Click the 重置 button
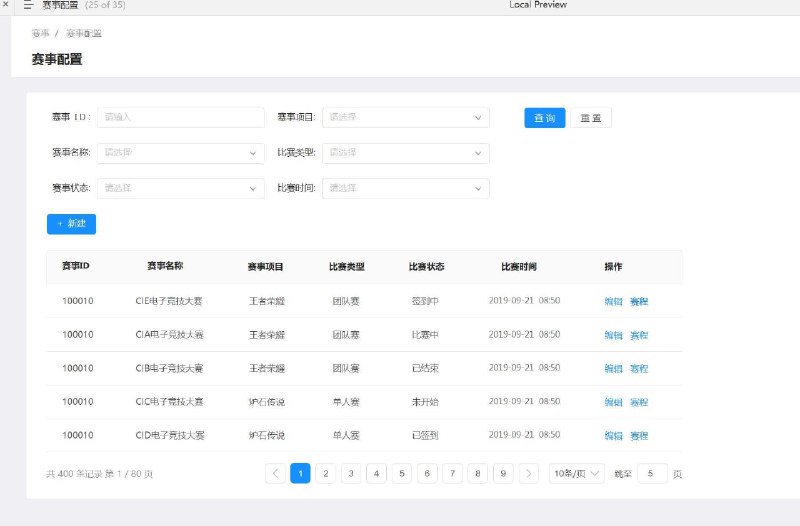The width and height of the screenshot is (800, 526). (x=590, y=118)
